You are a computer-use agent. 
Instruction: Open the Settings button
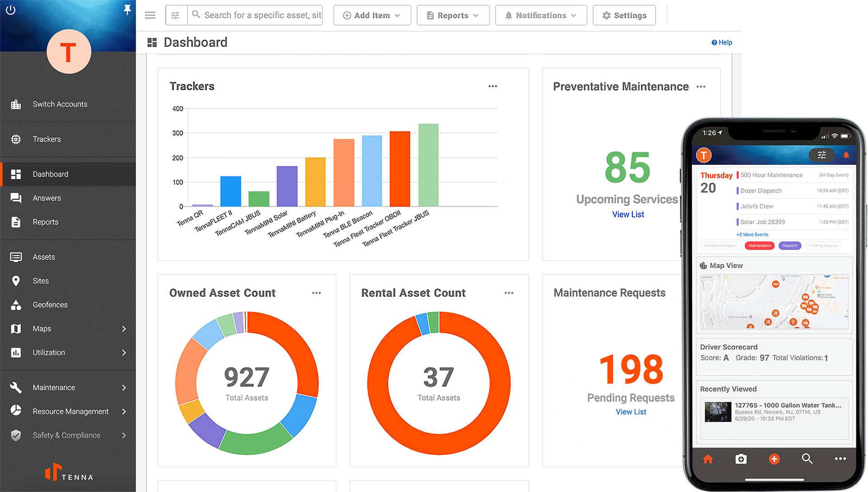click(x=624, y=15)
